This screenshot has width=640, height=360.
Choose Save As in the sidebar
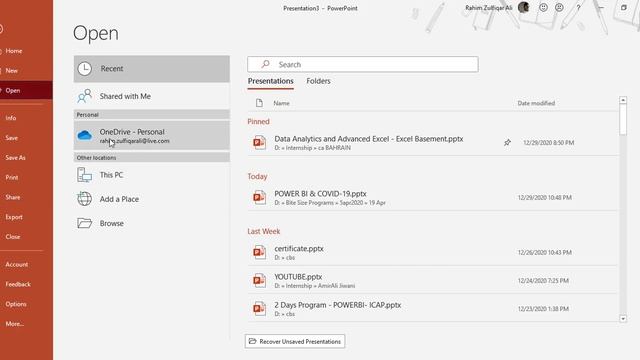(16, 158)
